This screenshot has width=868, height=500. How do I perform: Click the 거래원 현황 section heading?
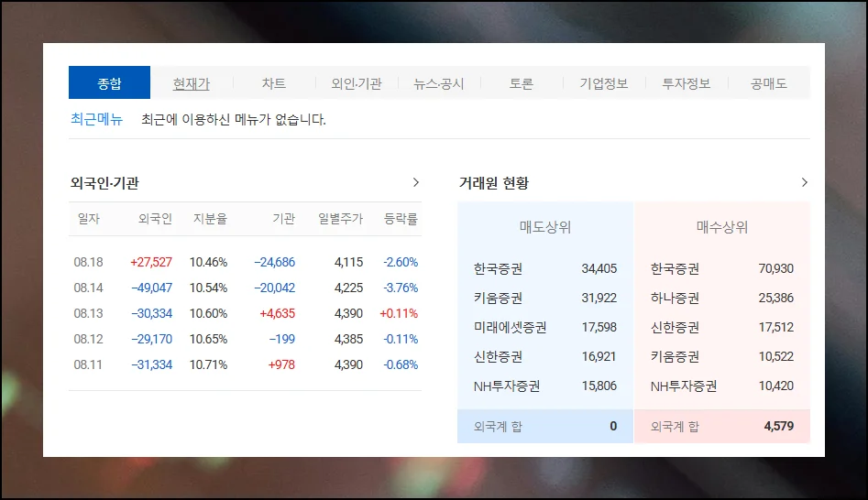[x=493, y=183]
